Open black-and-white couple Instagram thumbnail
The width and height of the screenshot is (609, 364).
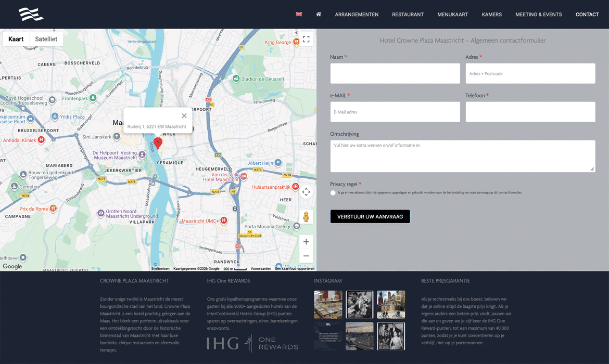coord(360,305)
